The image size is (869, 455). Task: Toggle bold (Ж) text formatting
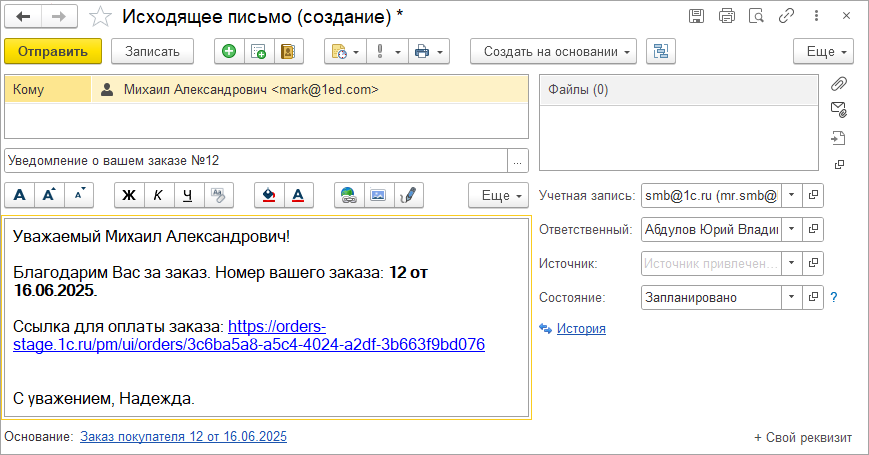(x=129, y=195)
